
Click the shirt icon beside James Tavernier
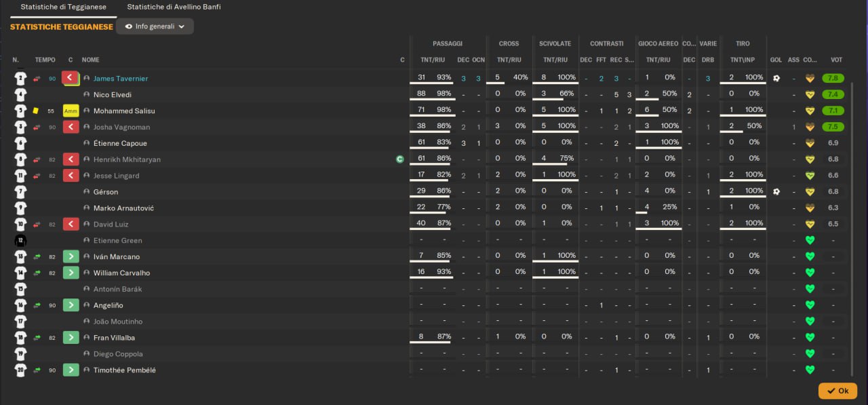click(20, 79)
